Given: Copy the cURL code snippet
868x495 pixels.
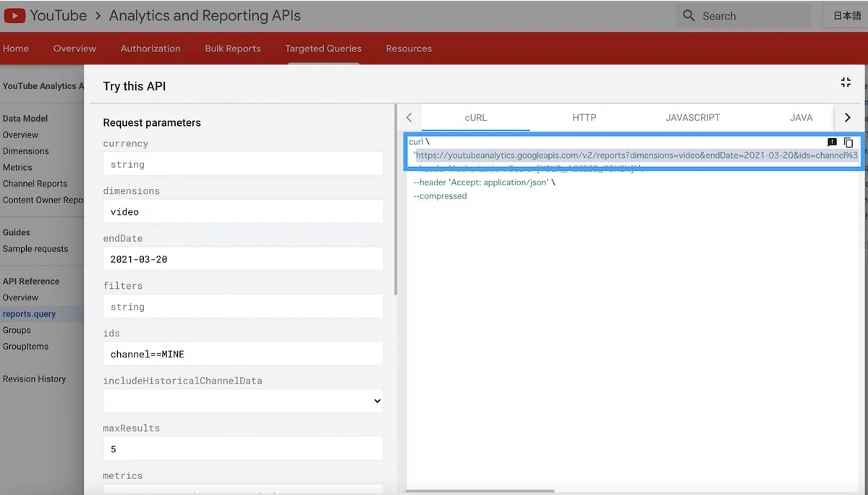Looking at the screenshot, I should 849,143.
